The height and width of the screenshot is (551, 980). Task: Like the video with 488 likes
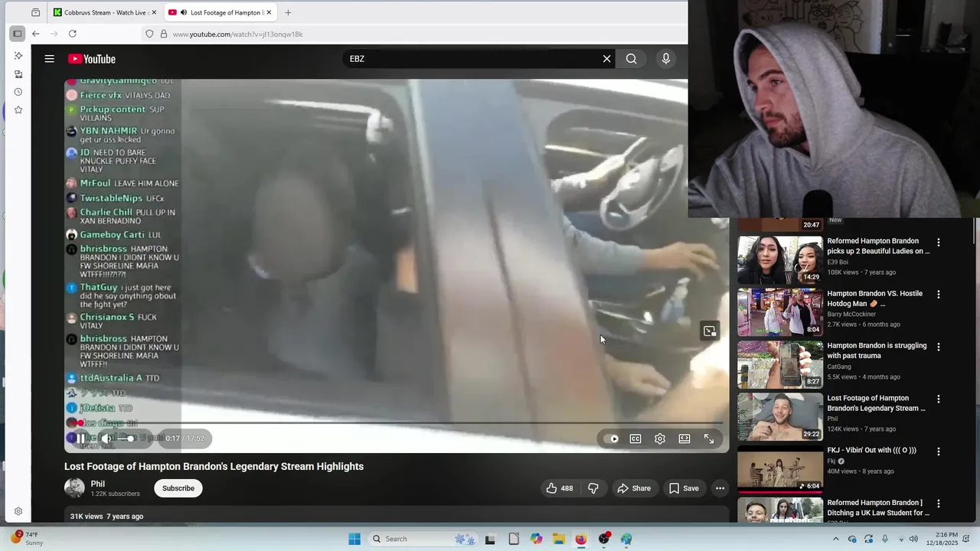pyautogui.click(x=560, y=488)
